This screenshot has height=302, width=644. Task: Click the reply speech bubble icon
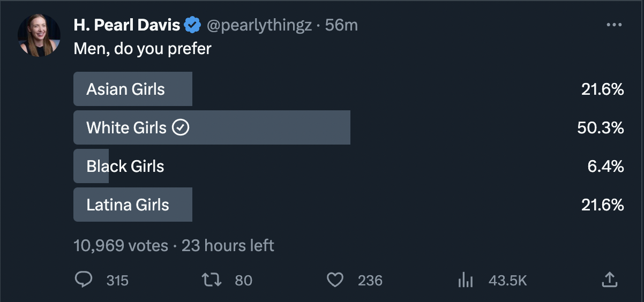coord(84,280)
